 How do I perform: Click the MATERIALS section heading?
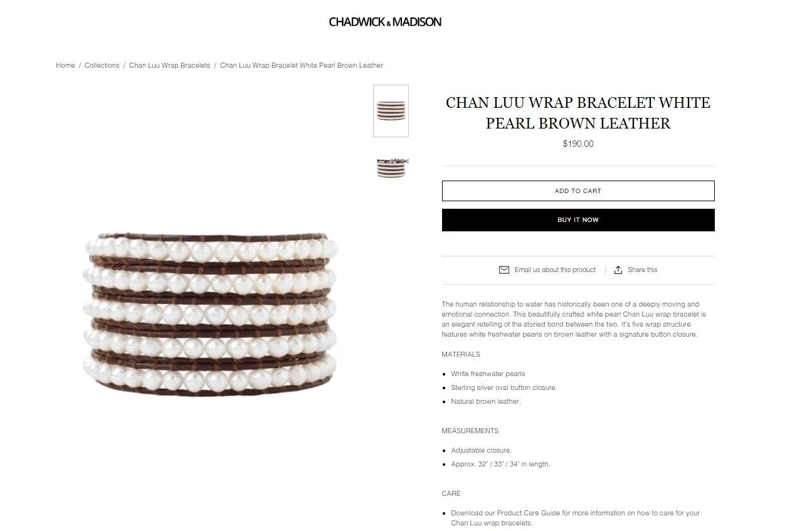461,354
